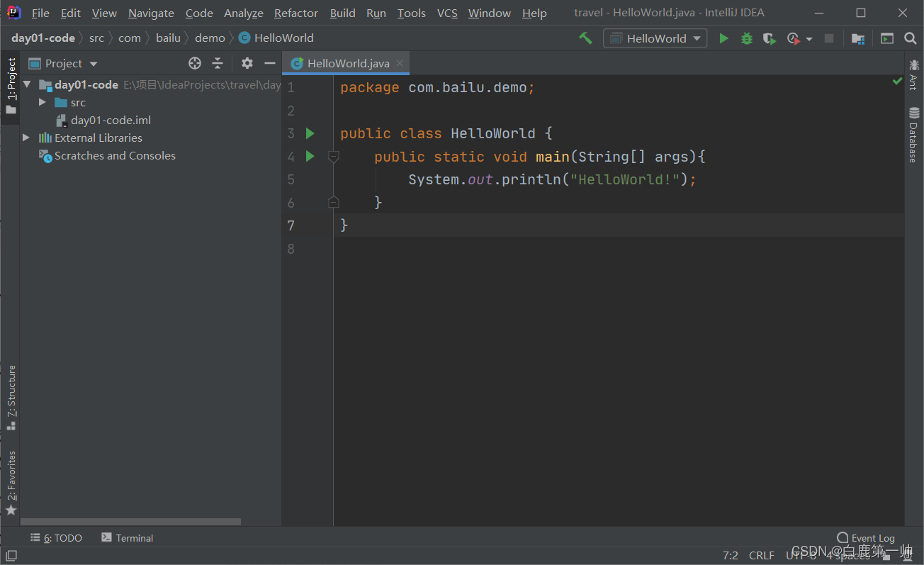
Task: Toggle the 1: Project tool window
Action: (11, 86)
